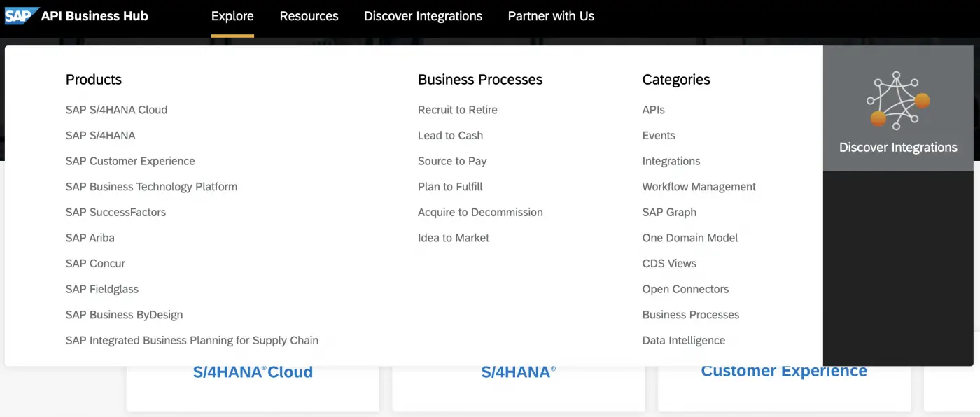
Task: Open the SAP S/4HANA product link
Action: click(x=101, y=136)
